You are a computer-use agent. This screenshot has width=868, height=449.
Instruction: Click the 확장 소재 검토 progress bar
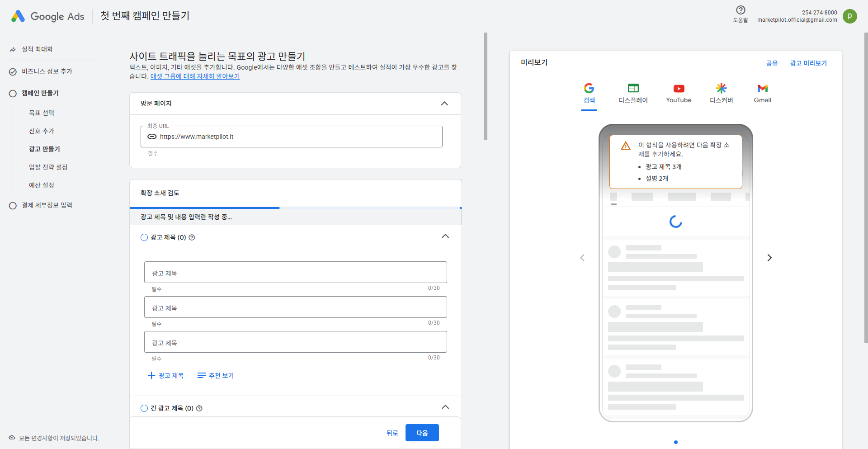(x=296, y=208)
